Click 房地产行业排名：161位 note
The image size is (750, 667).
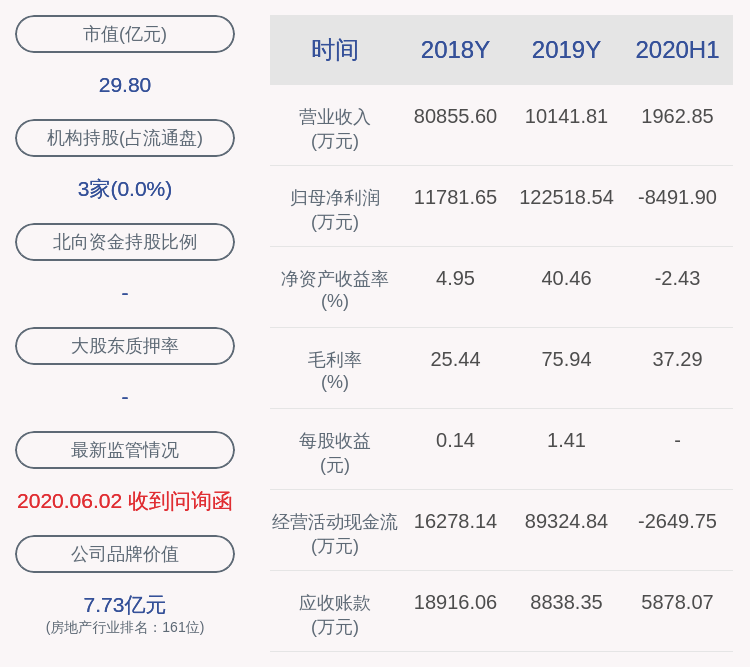click(x=125, y=627)
